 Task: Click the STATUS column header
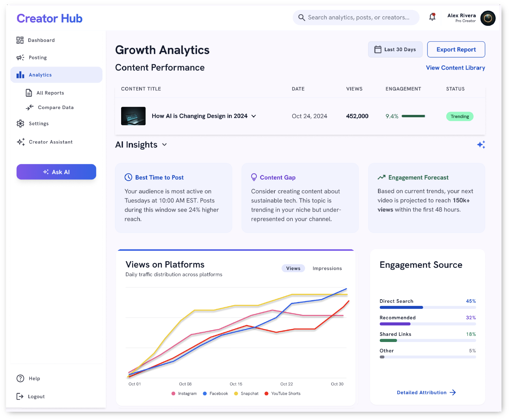click(455, 89)
